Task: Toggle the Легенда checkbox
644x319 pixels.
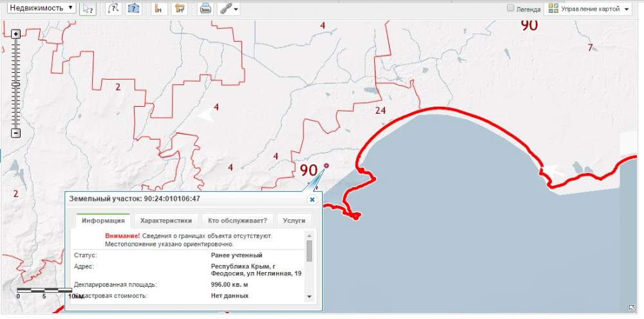Action: point(511,8)
